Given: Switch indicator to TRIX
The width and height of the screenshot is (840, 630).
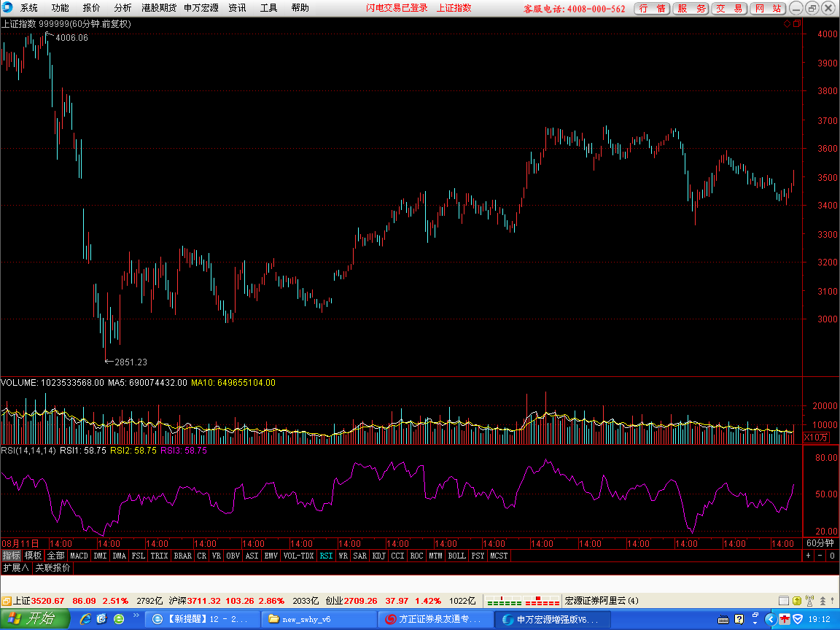Looking at the screenshot, I should coord(159,556).
